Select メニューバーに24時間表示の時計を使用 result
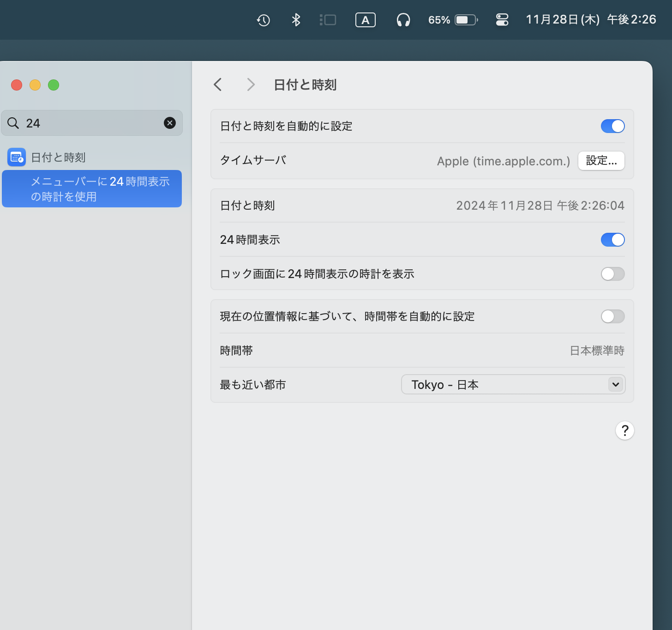The width and height of the screenshot is (672, 630). [x=92, y=189]
